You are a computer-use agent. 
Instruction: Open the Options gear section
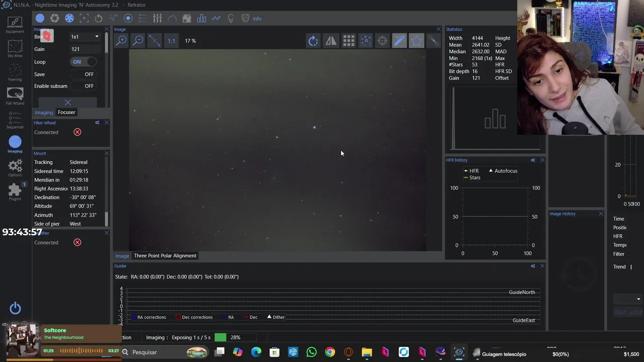pos(15,168)
